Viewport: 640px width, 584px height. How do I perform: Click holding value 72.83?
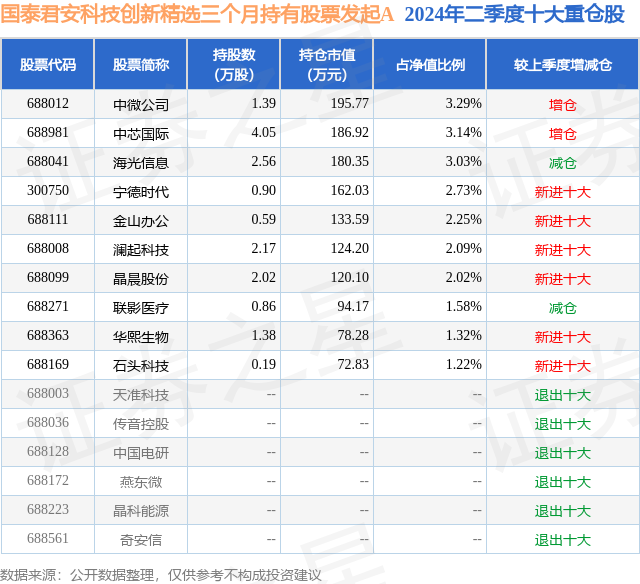tap(353, 364)
